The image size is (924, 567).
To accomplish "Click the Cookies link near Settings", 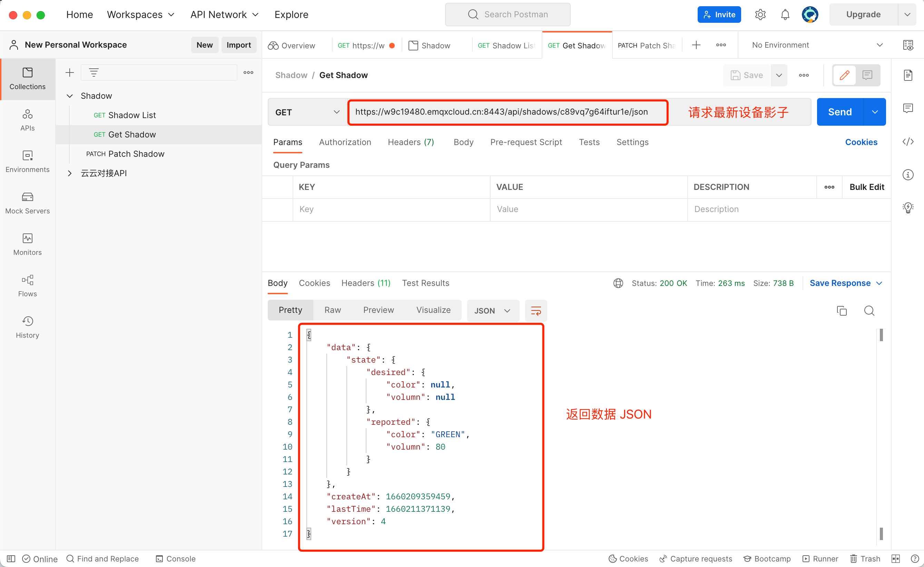I will [861, 142].
